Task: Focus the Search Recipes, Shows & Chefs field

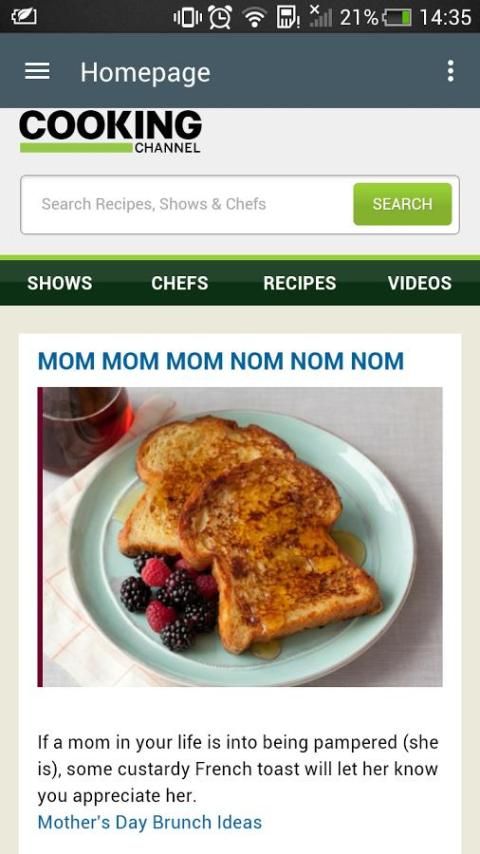Action: [x=187, y=204]
